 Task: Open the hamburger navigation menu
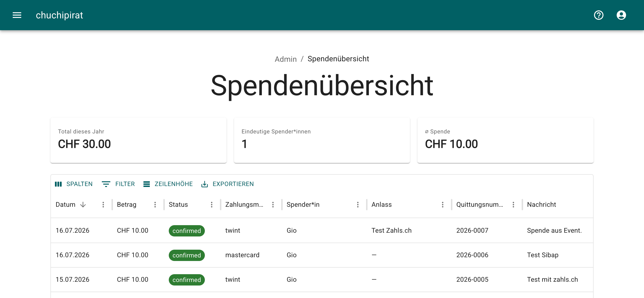[17, 15]
